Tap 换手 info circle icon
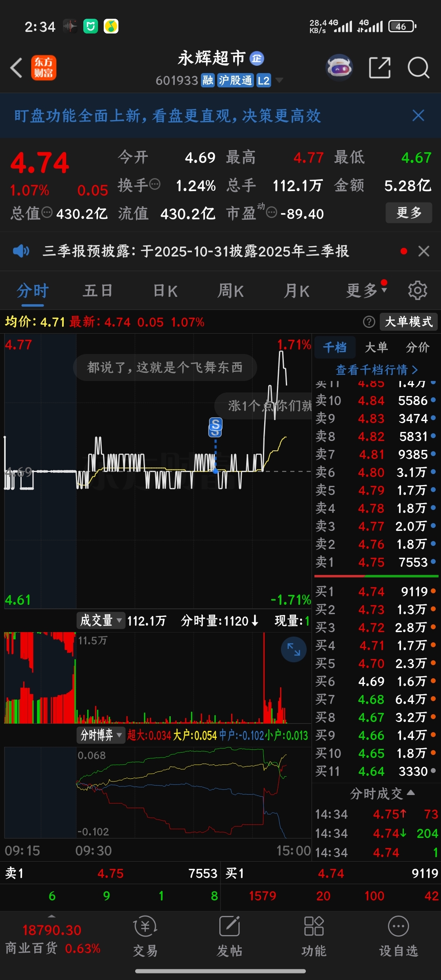 [x=155, y=185]
